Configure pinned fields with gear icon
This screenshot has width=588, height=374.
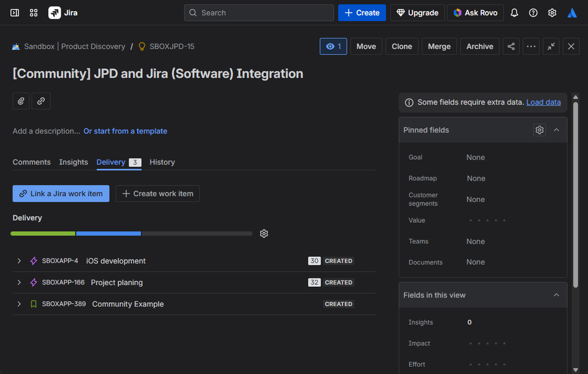pos(539,130)
